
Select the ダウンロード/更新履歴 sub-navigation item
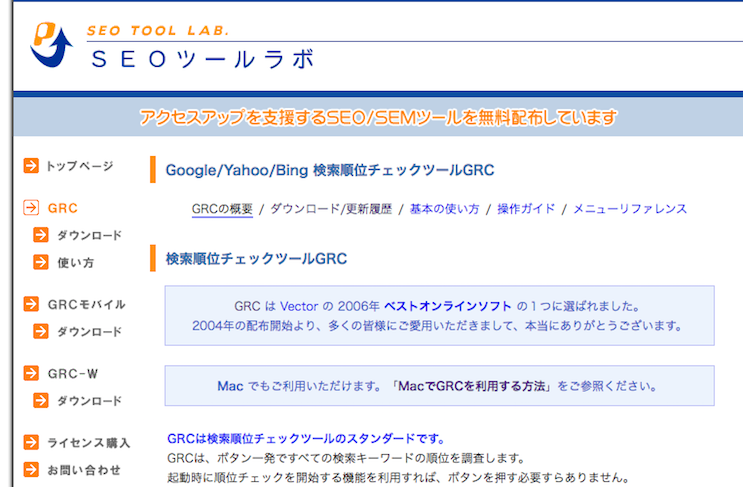coord(331,209)
